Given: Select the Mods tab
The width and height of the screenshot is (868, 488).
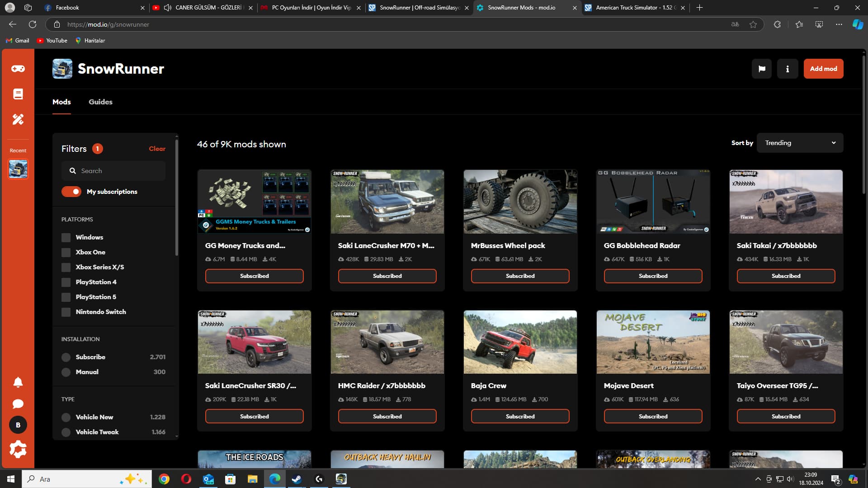Looking at the screenshot, I should (x=61, y=102).
